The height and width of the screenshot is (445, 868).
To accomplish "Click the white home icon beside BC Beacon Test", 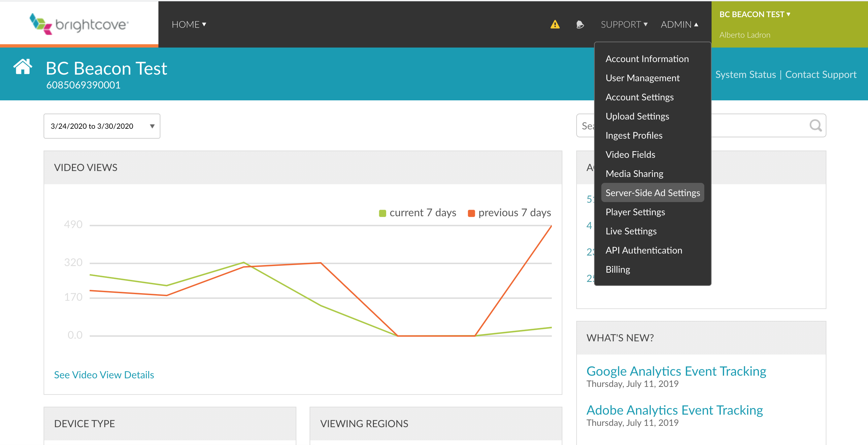I will click(x=23, y=67).
